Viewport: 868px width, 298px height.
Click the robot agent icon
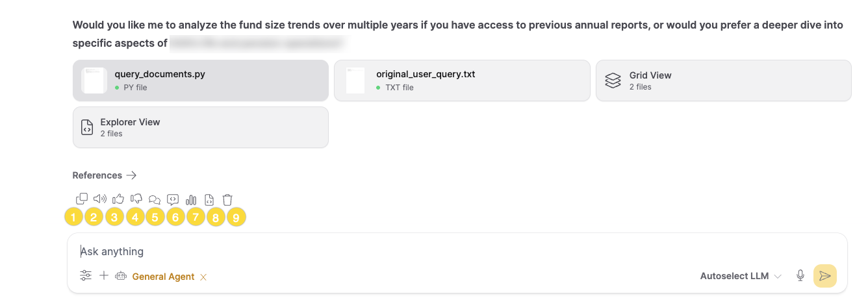click(121, 276)
